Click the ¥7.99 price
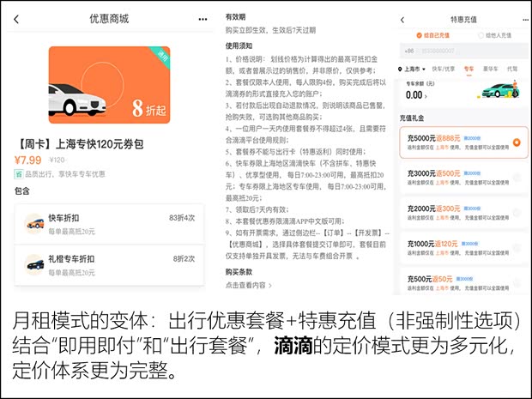 point(27,160)
